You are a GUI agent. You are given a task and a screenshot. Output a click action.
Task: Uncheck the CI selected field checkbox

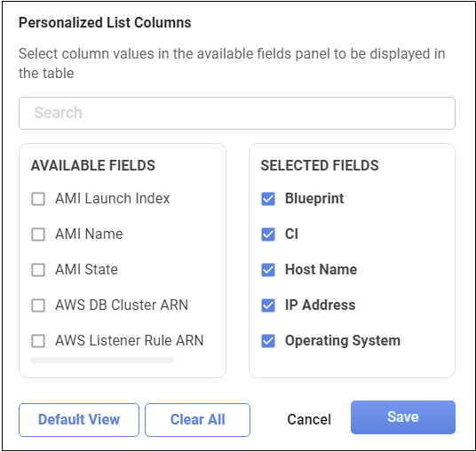(x=268, y=234)
